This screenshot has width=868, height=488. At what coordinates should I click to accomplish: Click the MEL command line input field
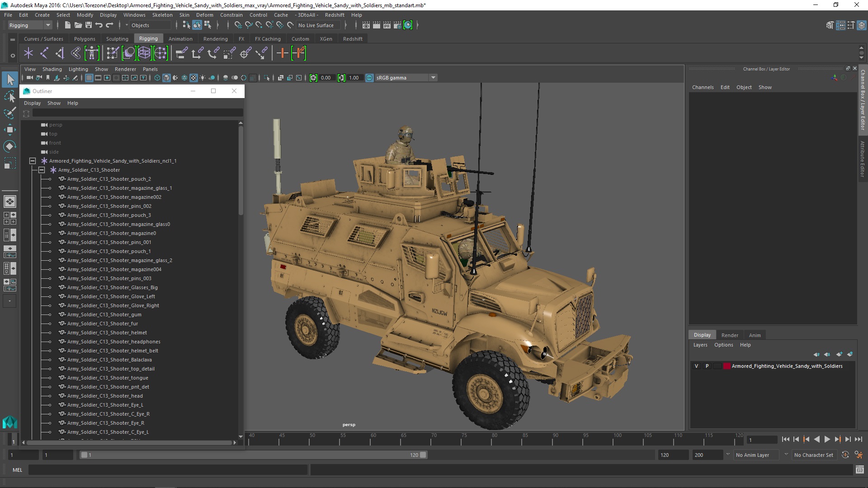pos(167,470)
